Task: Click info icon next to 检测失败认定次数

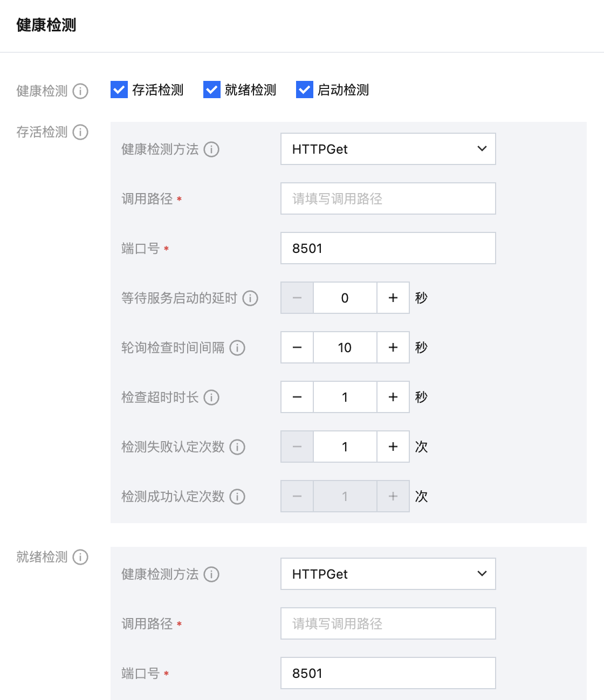Action: click(x=237, y=447)
